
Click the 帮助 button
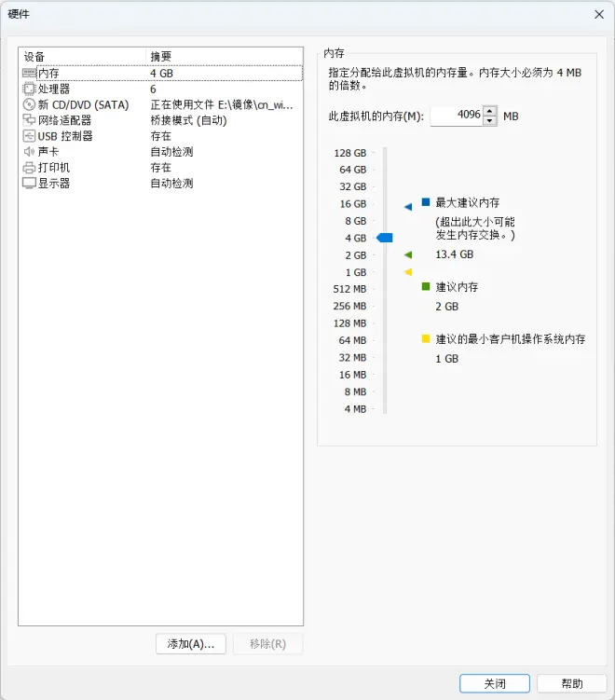[572, 683]
